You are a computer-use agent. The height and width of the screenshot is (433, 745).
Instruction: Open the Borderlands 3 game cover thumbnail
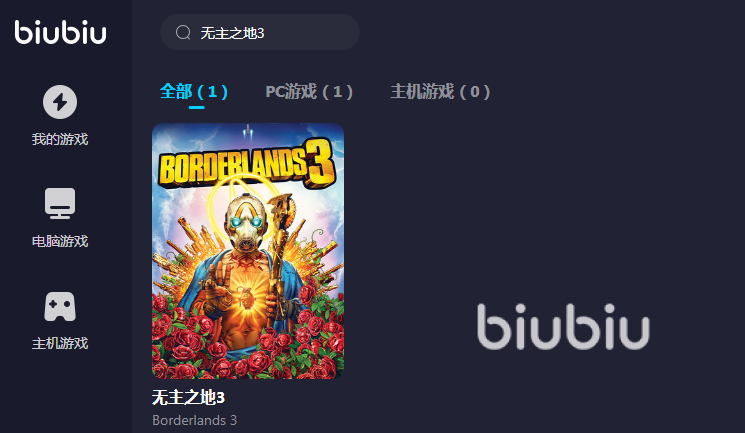(x=248, y=251)
